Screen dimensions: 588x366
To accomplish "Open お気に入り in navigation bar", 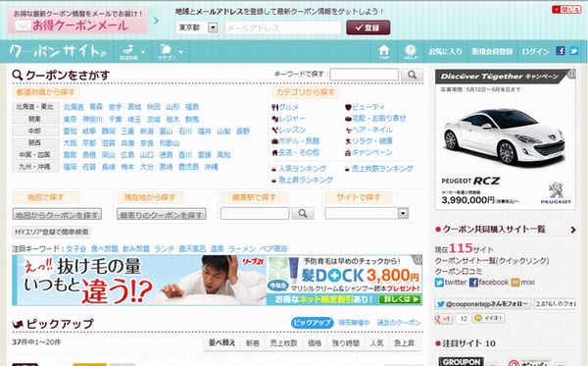I will tap(445, 51).
